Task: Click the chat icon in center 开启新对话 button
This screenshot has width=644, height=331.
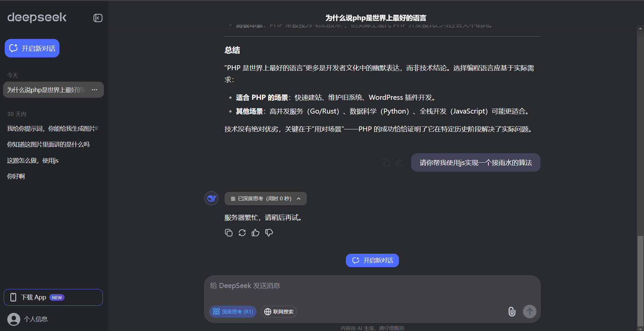Action: point(356,260)
